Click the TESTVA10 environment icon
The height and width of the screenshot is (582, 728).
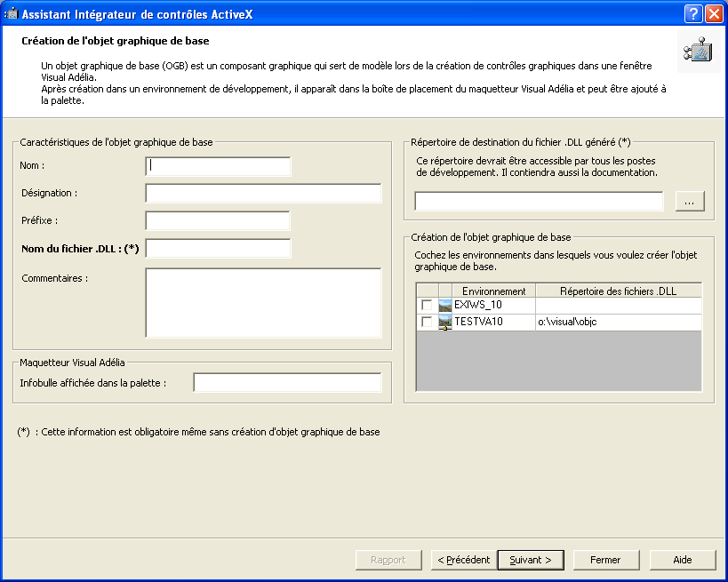445,322
